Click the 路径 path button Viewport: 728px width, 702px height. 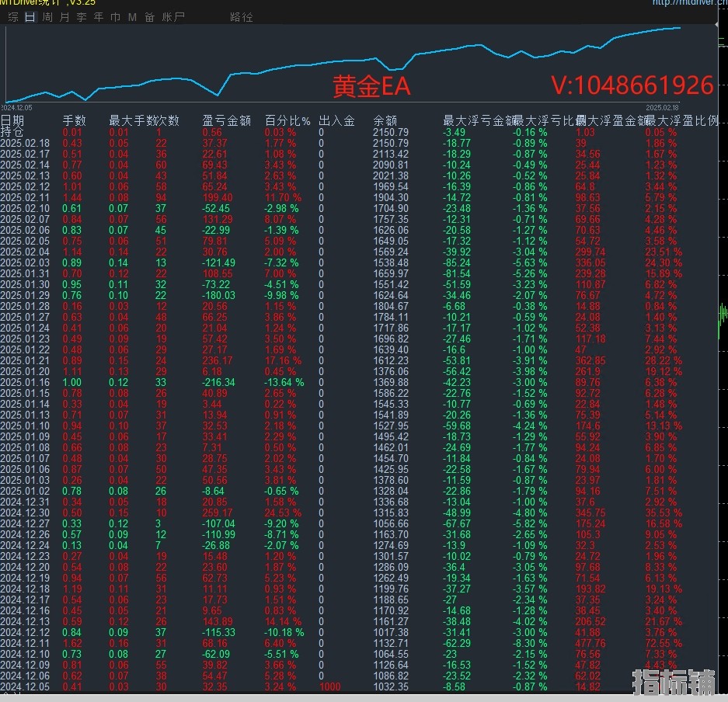point(242,17)
